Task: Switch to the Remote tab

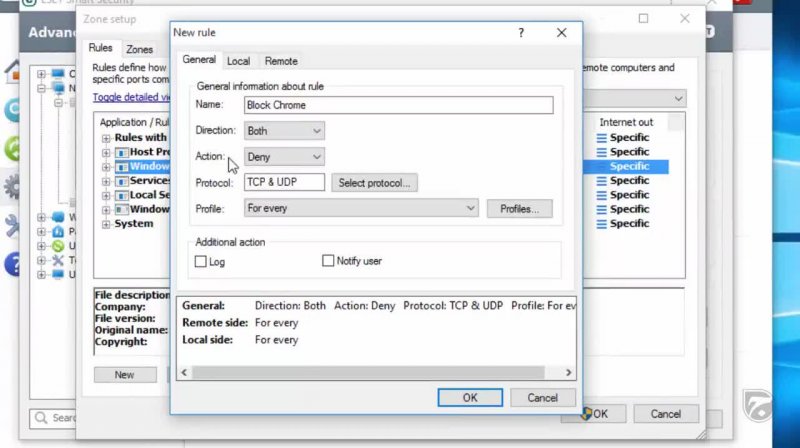Action: 281,61
